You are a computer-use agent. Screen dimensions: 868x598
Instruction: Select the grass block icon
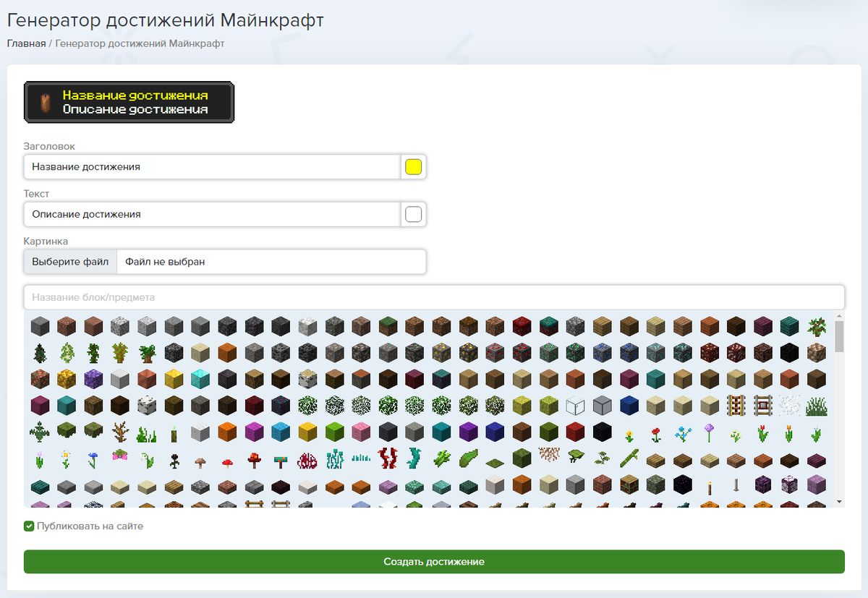(388, 326)
